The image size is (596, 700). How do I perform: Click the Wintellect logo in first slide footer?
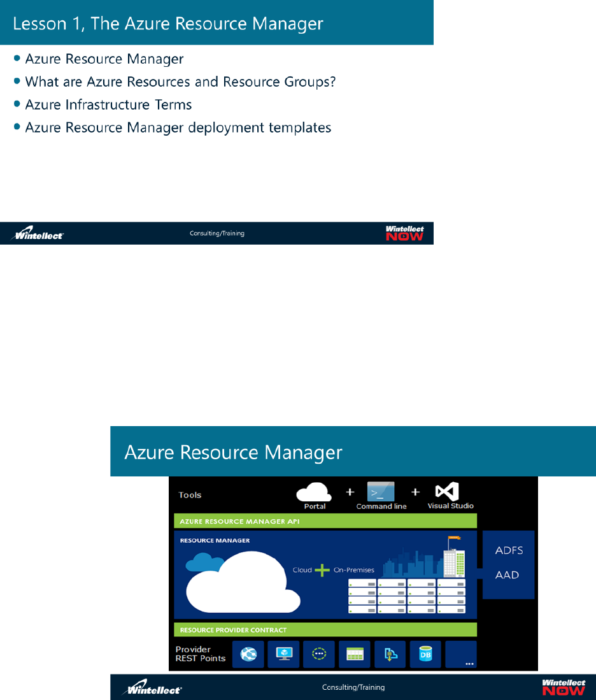(x=38, y=233)
